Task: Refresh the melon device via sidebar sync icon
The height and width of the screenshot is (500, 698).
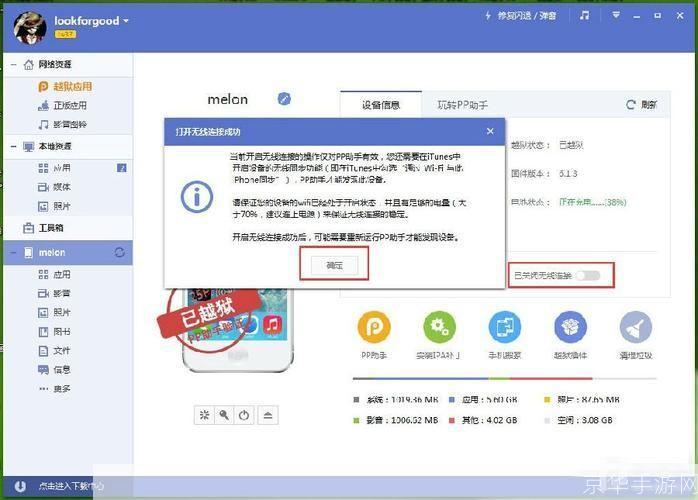Action: (x=119, y=252)
